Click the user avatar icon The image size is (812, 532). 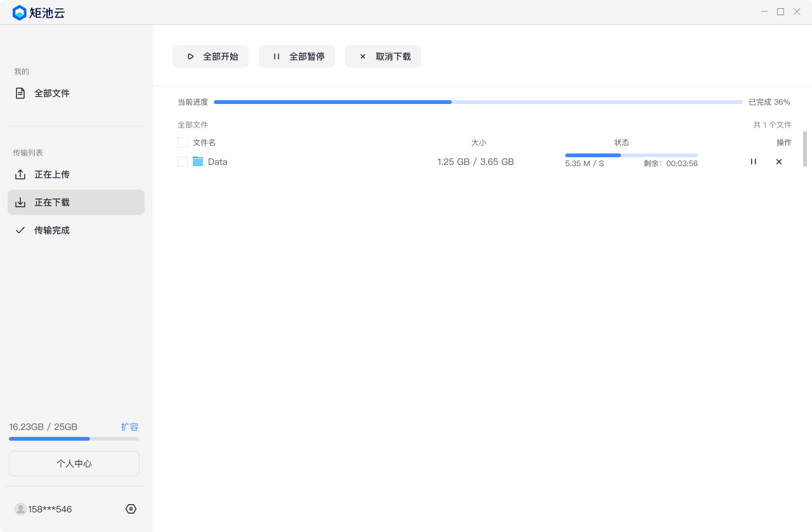[x=20, y=509]
